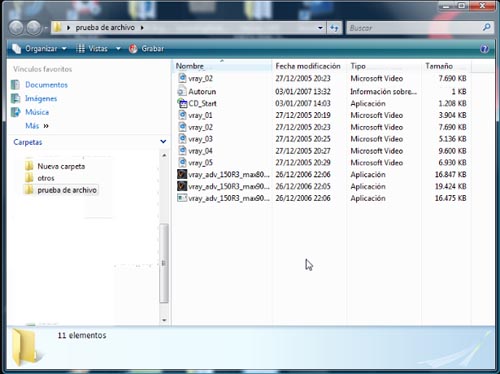Screen dimensions: 500x374
Task: Click the Música icon in favorites
Action: click(x=15, y=112)
